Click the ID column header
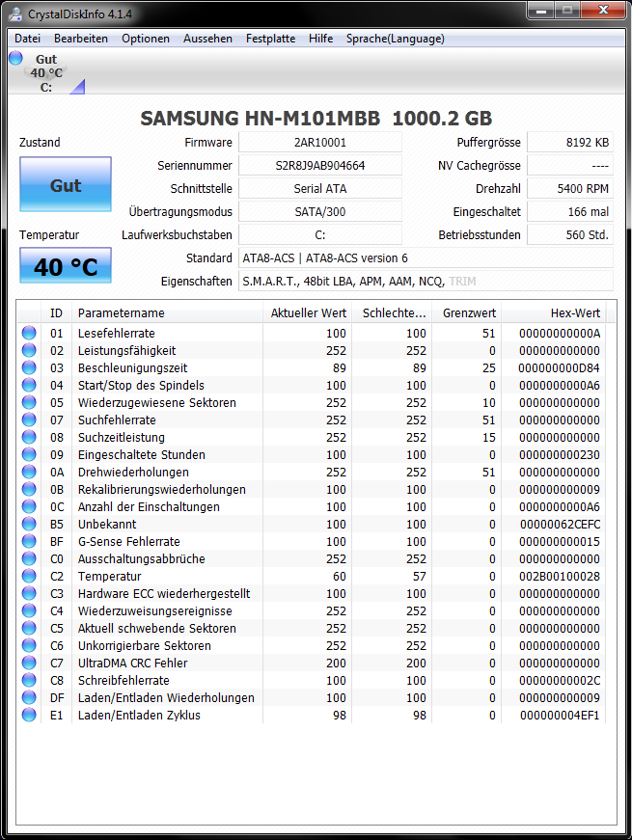 tap(56, 312)
